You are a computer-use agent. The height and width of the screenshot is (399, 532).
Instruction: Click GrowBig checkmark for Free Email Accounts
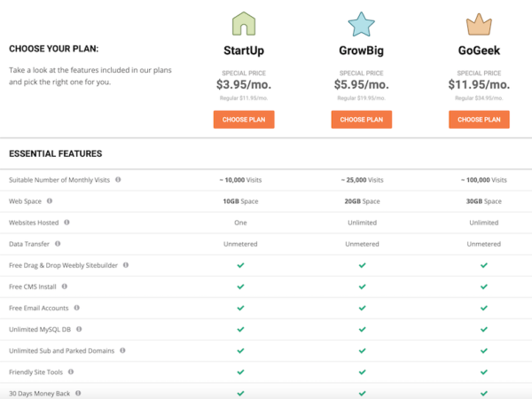(362, 308)
